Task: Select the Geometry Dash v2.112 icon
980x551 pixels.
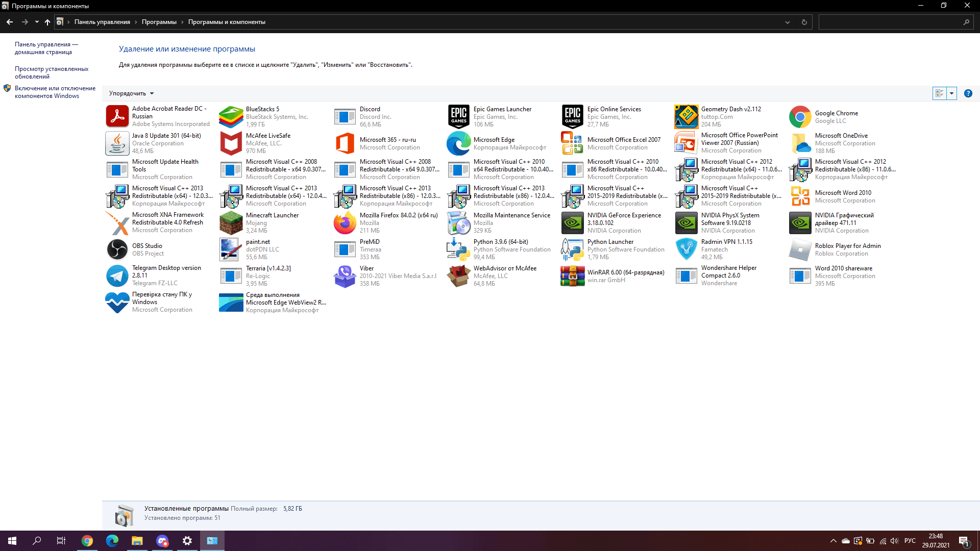Action: 686,117
